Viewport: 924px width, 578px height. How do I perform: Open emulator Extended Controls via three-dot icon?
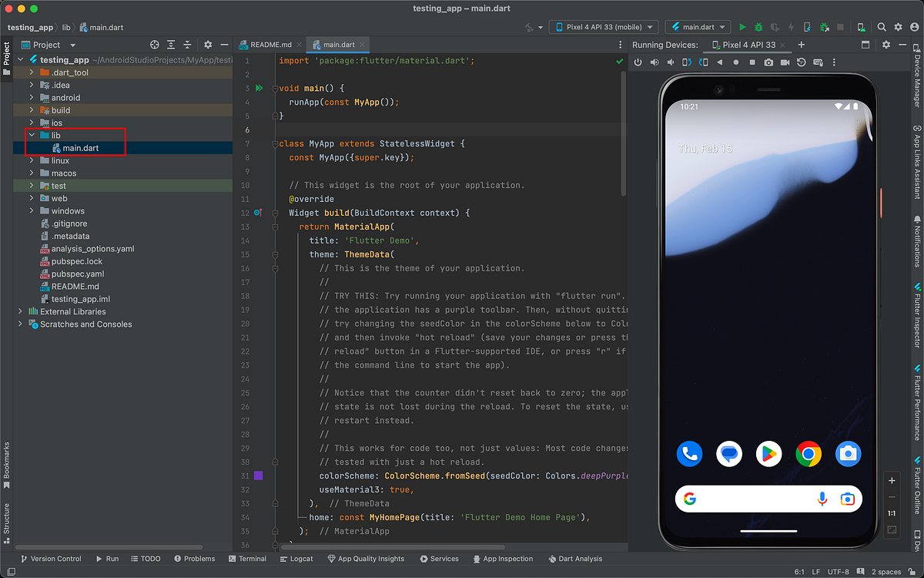click(834, 62)
